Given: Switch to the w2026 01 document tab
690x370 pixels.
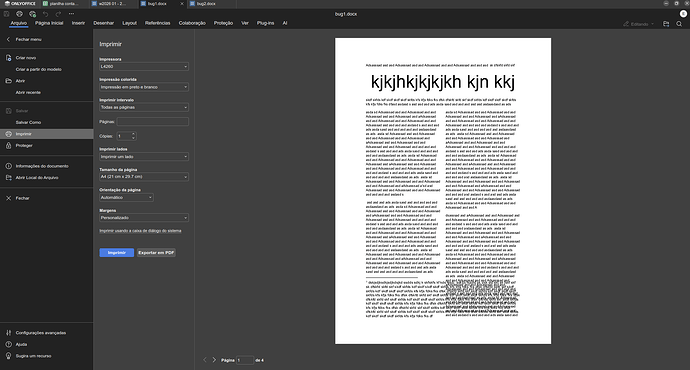Looking at the screenshot, I should pyautogui.click(x=112, y=4).
